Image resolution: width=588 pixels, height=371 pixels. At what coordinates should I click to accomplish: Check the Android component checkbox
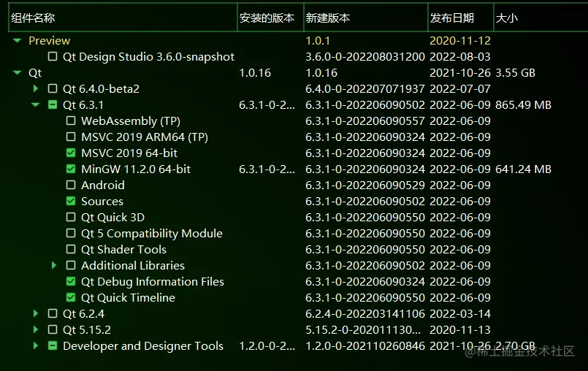[x=71, y=185]
